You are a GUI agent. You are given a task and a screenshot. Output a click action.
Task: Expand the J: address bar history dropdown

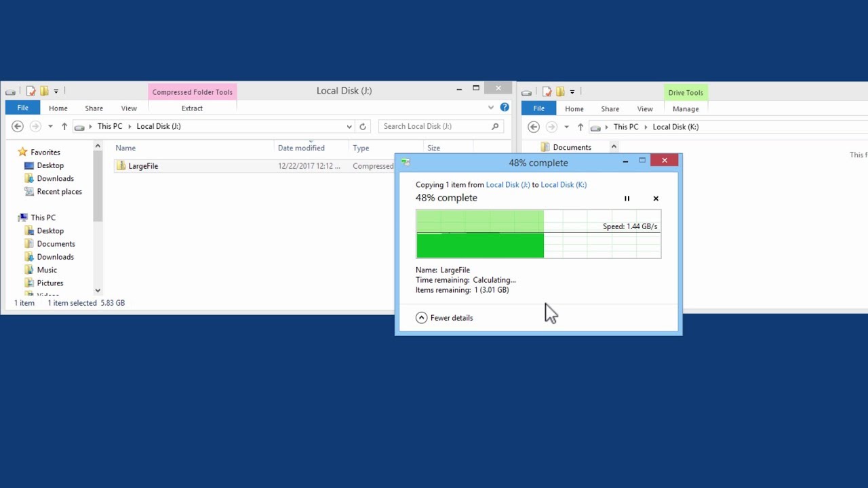pos(349,127)
